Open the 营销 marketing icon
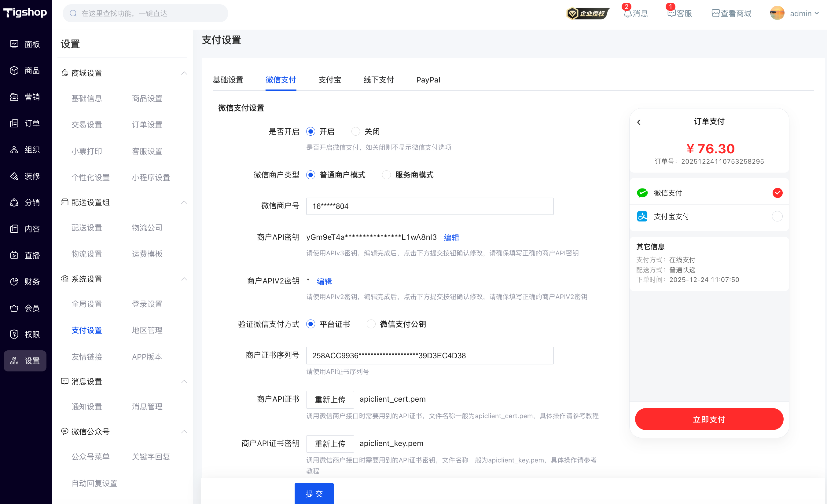The image size is (827, 504). click(x=14, y=97)
